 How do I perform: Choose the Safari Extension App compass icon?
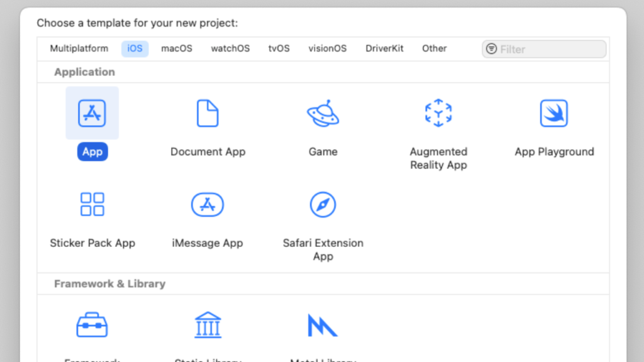tap(323, 204)
